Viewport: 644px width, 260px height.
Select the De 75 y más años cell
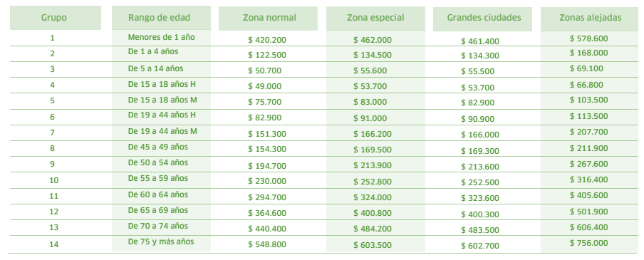(x=161, y=241)
